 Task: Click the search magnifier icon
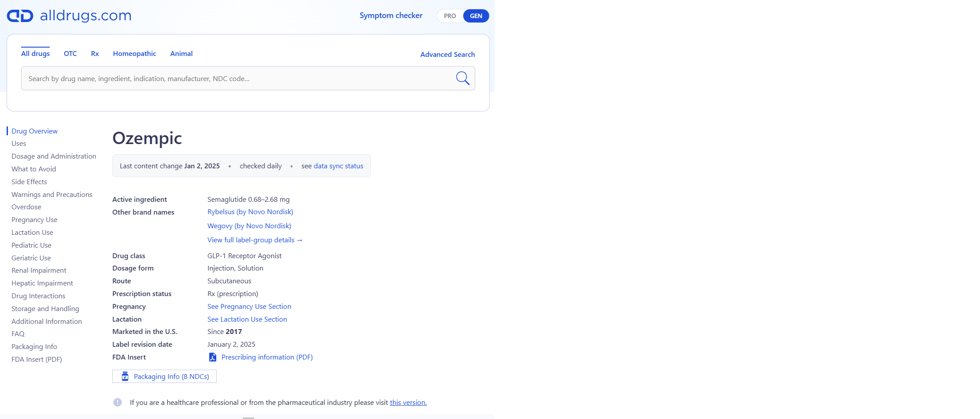click(462, 78)
